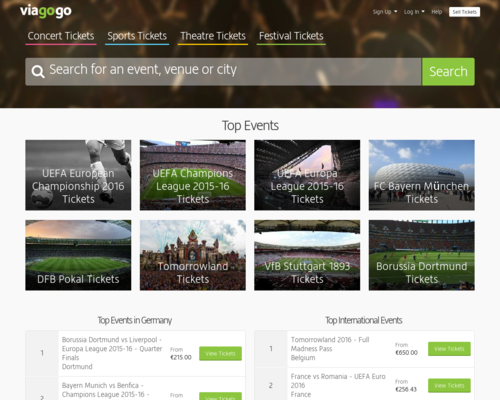500x400 pixels.
Task: Click the Top Events heading
Action: pos(250,126)
